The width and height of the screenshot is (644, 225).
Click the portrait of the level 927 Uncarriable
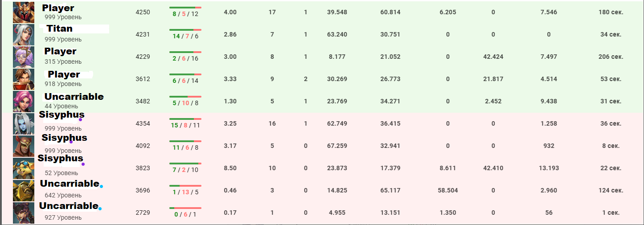pos(24,213)
